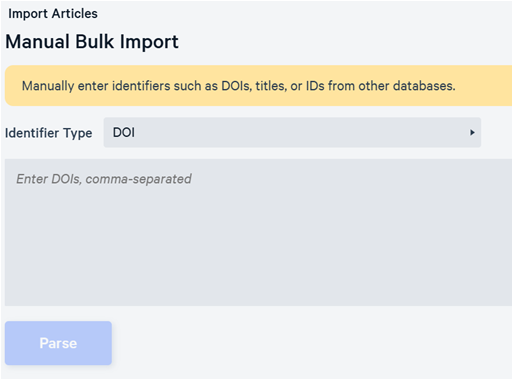This screenshot has width=513, height=380.
Task: Open the Identifier Type dropdown arrow
Action: (472, 133)
